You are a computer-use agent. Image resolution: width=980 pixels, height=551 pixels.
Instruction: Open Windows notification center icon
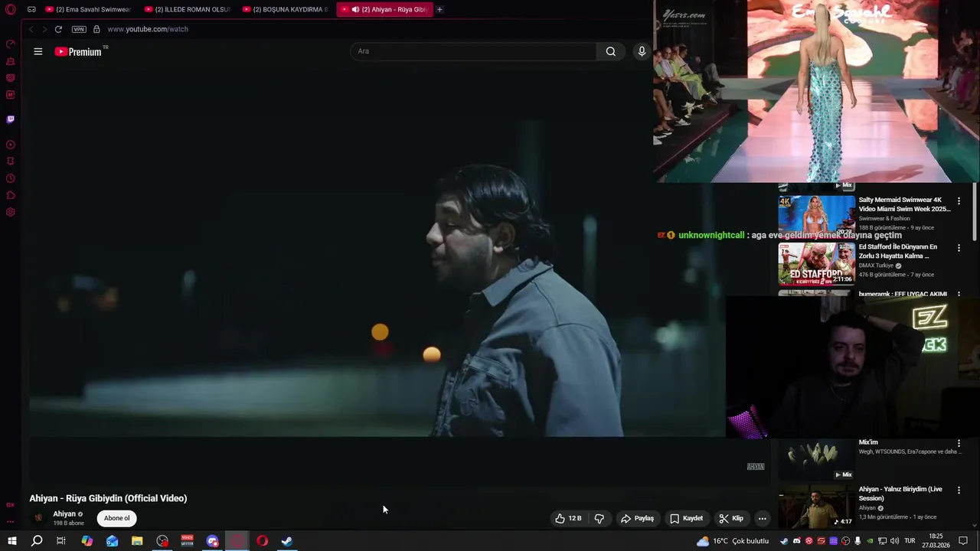(x=963, y=541)
